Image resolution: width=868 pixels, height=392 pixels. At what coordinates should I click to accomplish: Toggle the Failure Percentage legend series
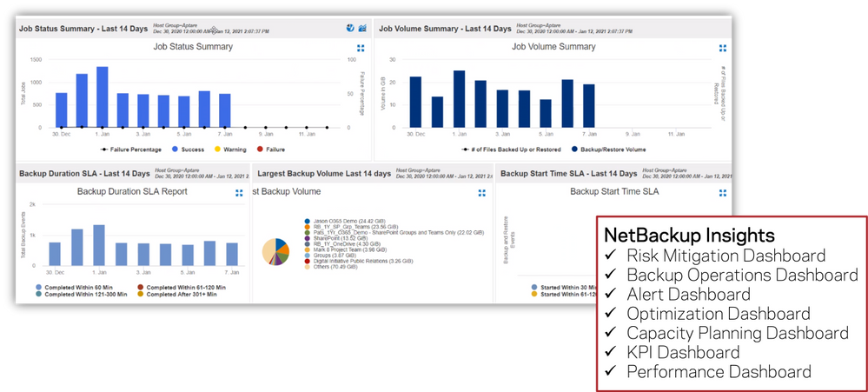coord(131,149)
